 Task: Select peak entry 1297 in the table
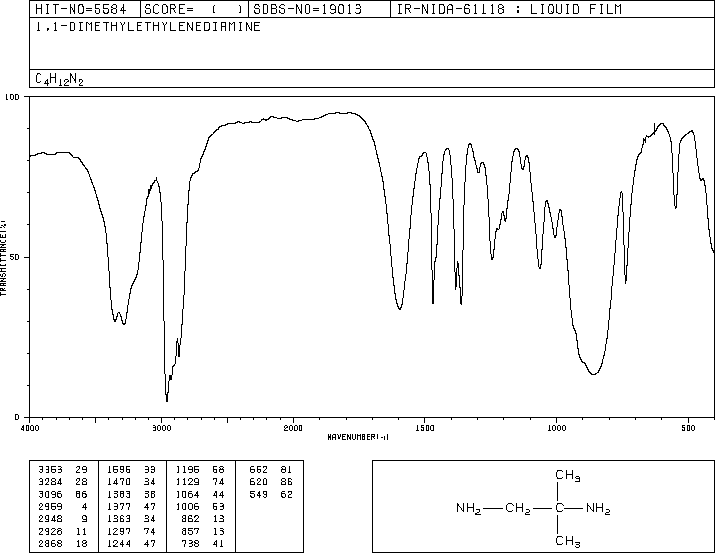click(x=131, y=531)
